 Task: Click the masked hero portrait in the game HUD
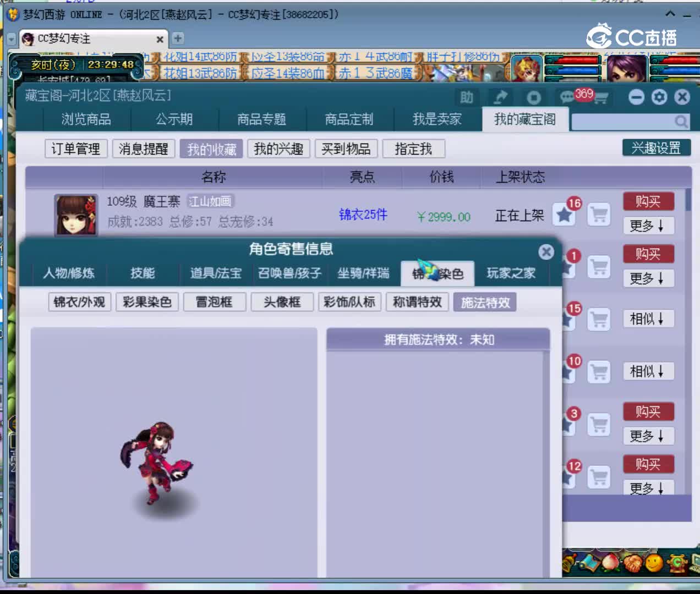pyautogui.click(x=527, y=69)
